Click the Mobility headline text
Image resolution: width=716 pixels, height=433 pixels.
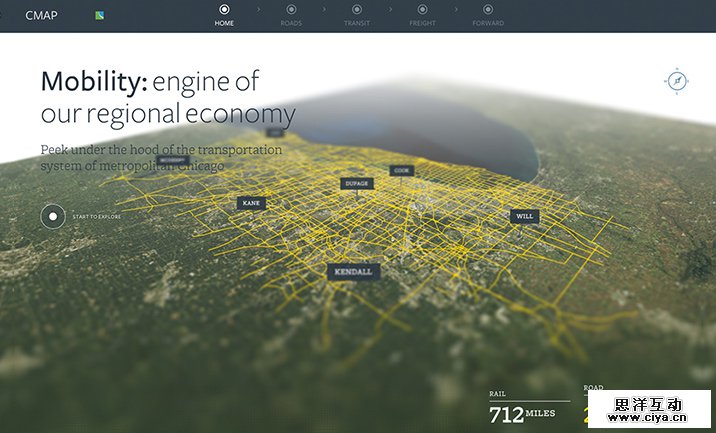click(x=168, y=98)
